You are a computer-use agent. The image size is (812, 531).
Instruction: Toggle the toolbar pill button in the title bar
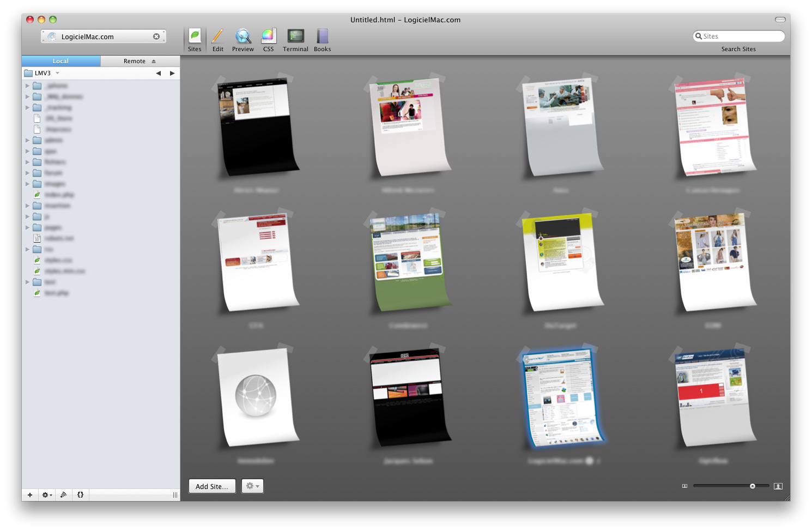pos(780,20)
